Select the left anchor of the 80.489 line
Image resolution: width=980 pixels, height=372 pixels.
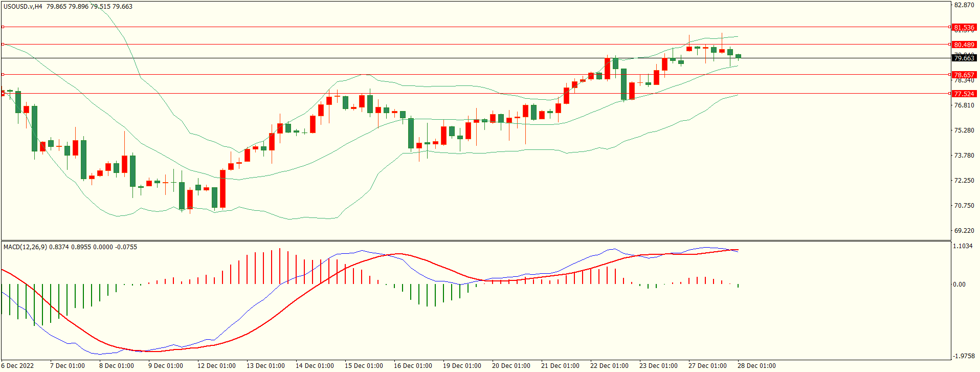[x=3, y=45]
